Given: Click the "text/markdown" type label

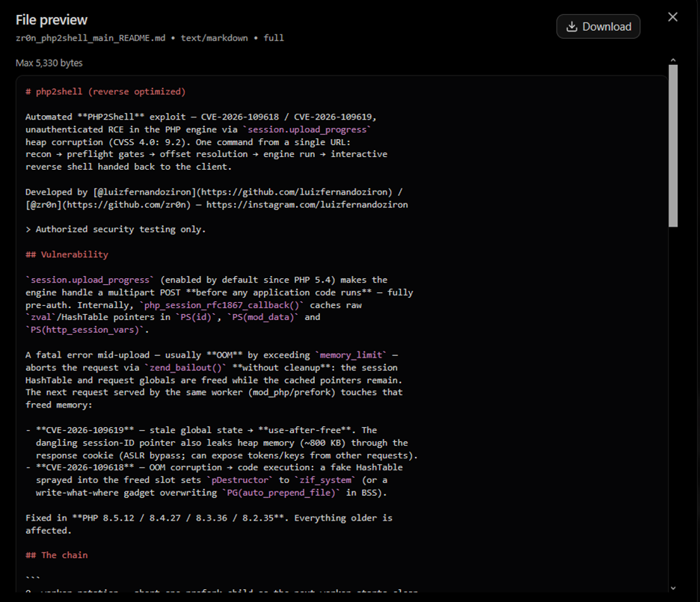Looking at the screenshot, I should (215, 38).
